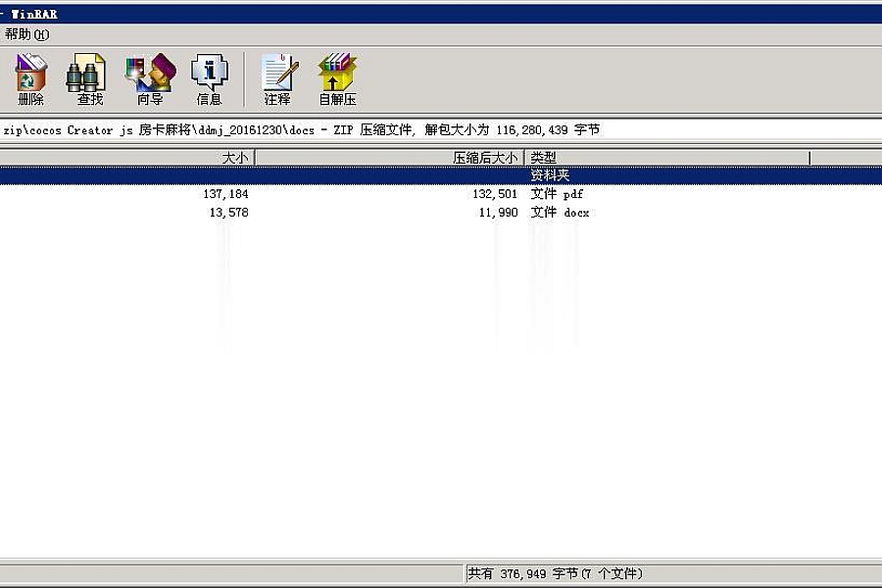Click the packed size 132,501

tap(495, 194)
